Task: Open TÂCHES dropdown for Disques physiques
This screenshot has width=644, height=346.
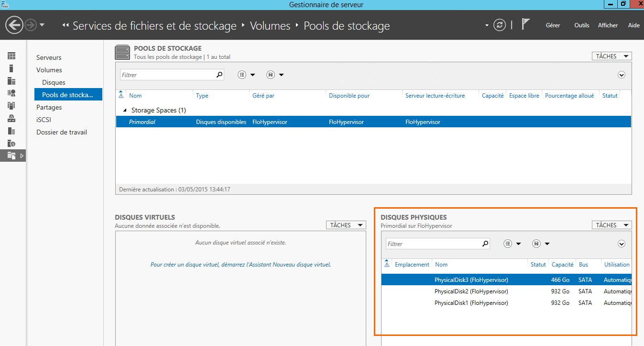Action: point(611,225)
